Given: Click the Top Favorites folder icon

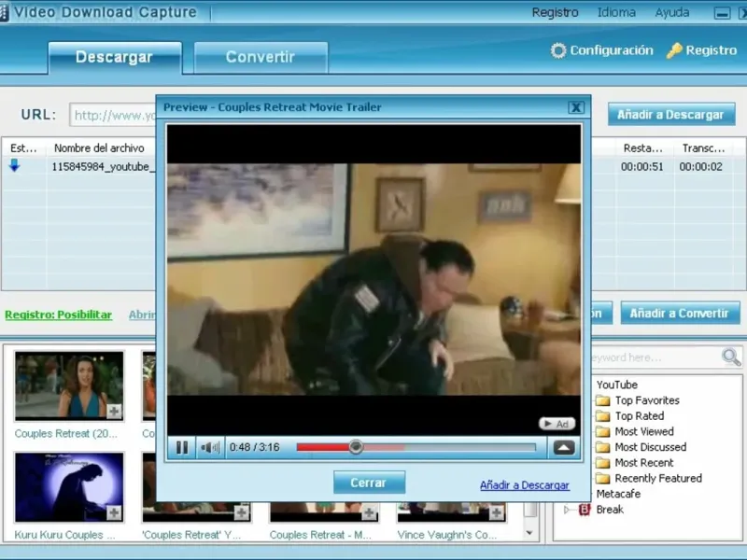Looking at the screenshot, I should pyautogui.click(x=603, y=400).
